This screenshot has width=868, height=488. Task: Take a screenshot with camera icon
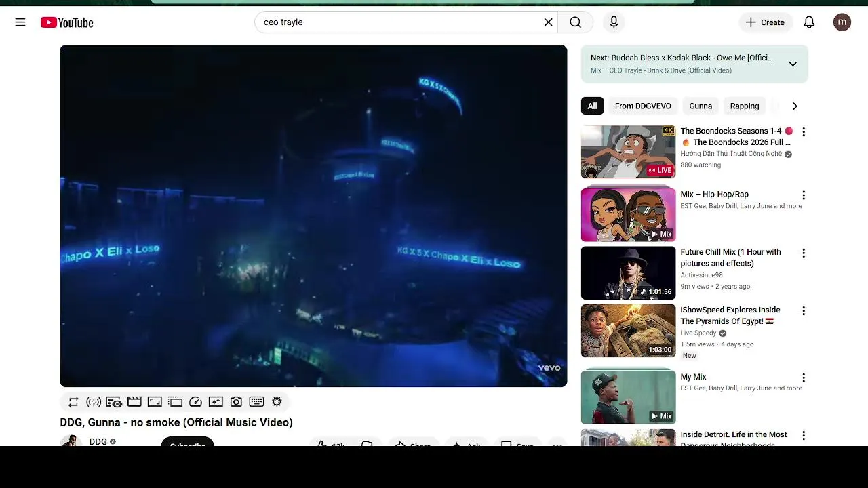click(x=236, y=402)
